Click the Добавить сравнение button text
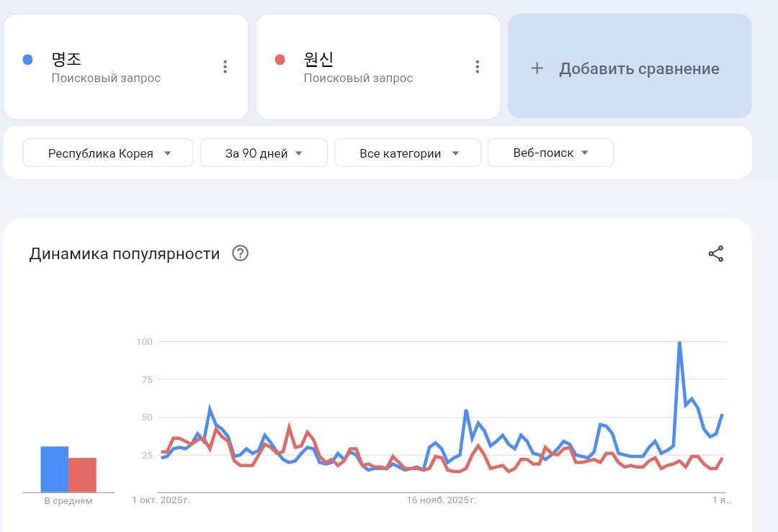The height and width of the screenshot is (532, 778). click(639, 69)
